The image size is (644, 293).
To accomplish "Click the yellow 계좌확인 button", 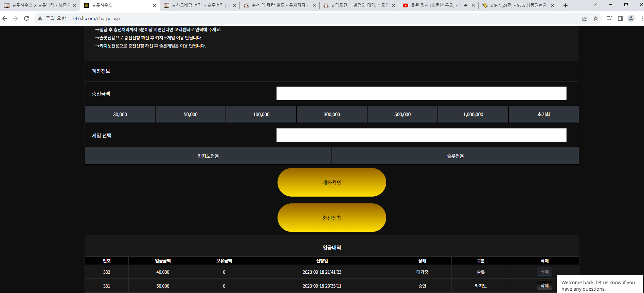I will (332, 183).
